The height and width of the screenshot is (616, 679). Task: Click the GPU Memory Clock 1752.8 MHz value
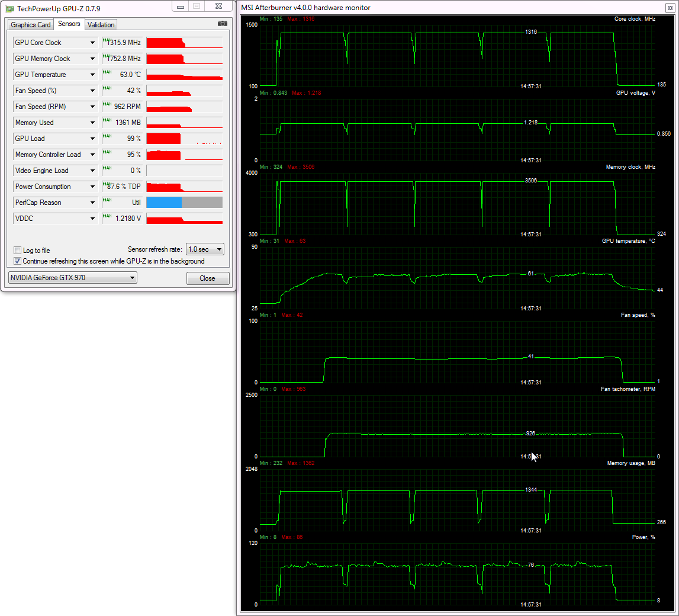[x=123, y=59]
